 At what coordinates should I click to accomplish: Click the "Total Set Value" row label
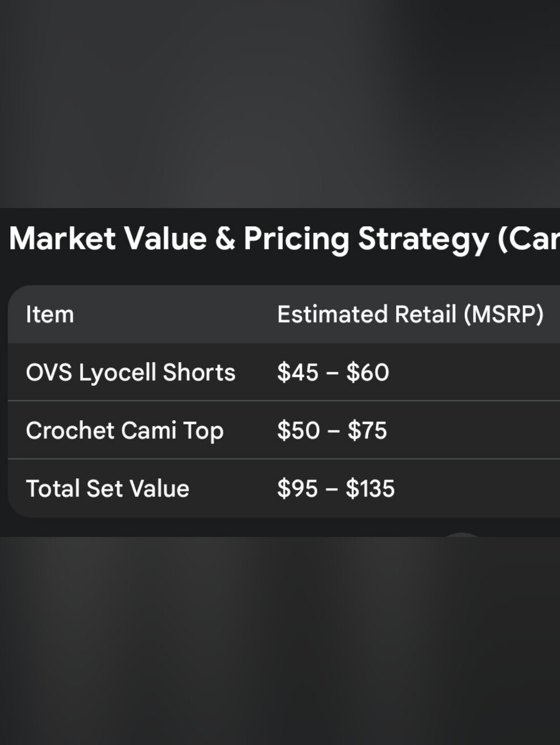[x=108, y=488]
